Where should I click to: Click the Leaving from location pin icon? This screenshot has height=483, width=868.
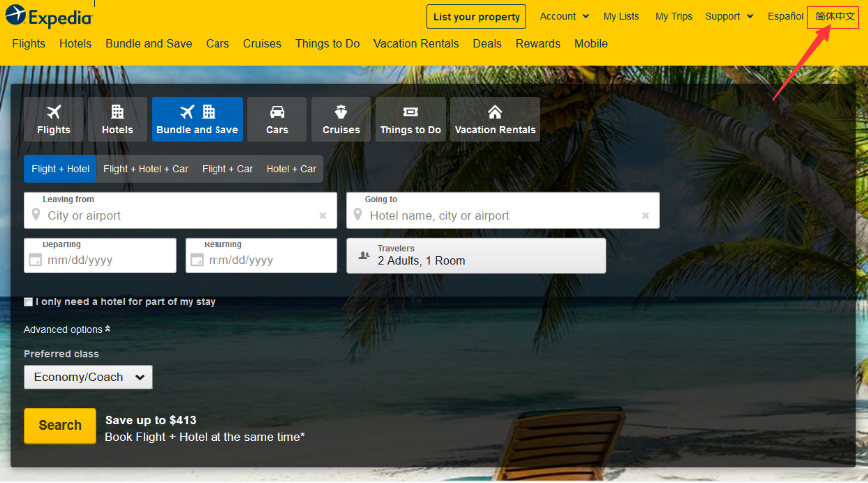pyautogui.click(x=36, y=215)
